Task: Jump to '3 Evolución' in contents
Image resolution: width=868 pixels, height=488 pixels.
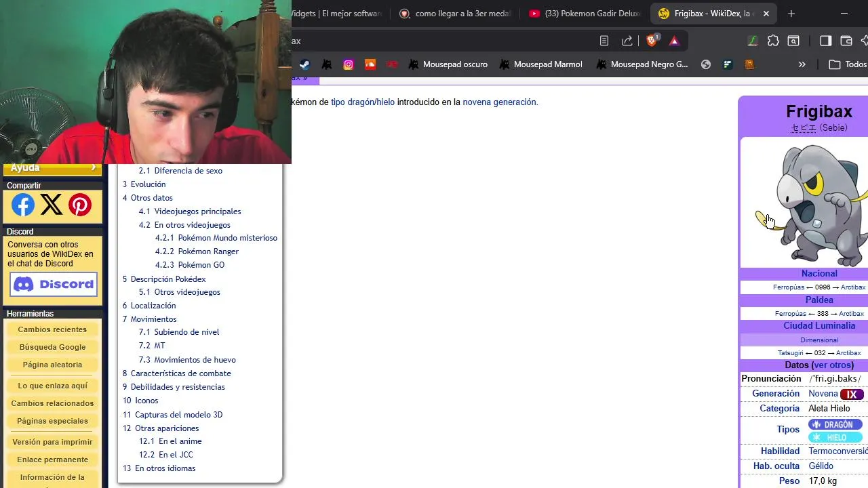Action: tap(144, 184)
